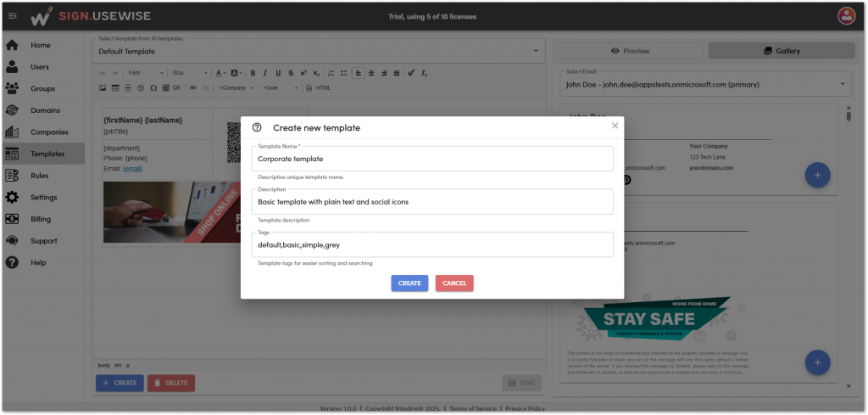
Task: Click the Description text field
Action: click(432, 202)
